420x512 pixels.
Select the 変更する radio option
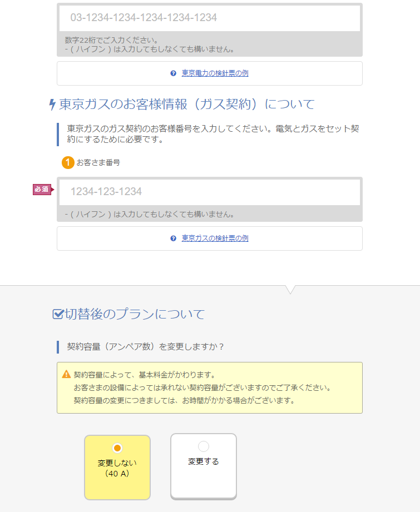(x=203, y=466)
